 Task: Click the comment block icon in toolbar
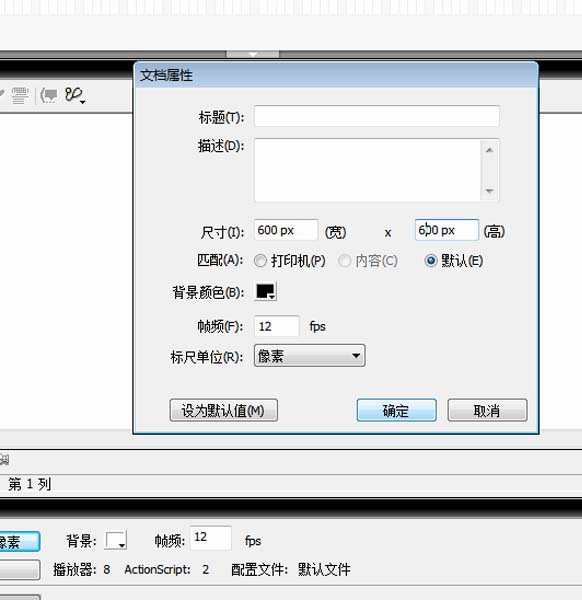49,95
